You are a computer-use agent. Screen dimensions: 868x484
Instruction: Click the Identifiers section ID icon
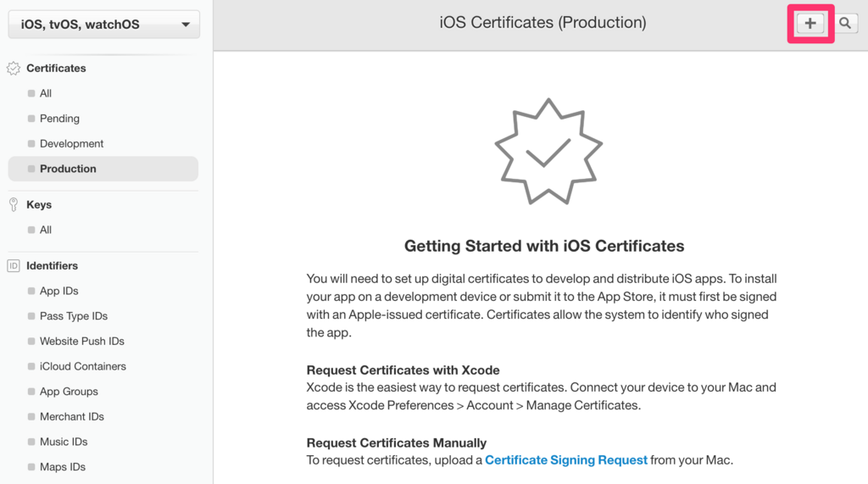point(14,266)
